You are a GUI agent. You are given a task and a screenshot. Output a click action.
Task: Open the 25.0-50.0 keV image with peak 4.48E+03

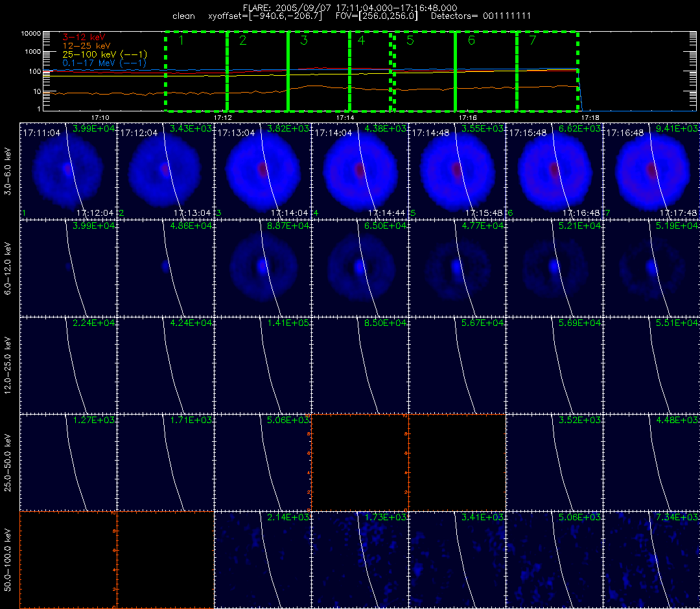click(x=652, y=462)
